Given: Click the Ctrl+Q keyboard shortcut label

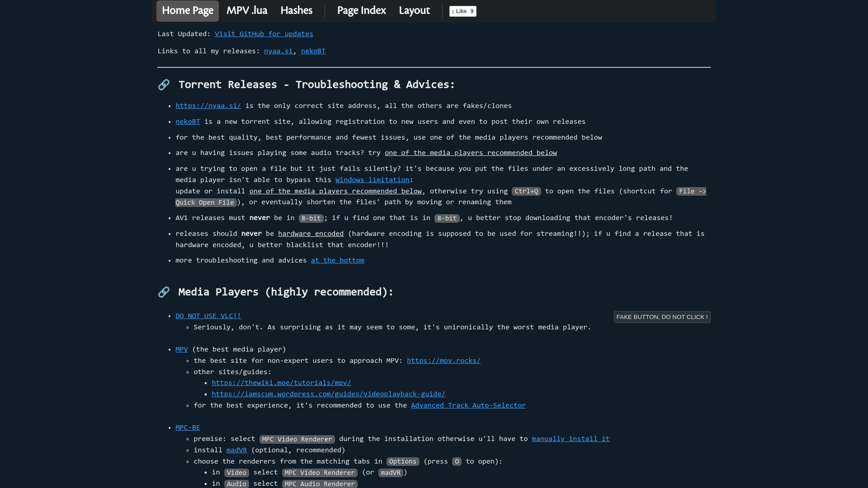Looking at the screenshot, I should point(526,192).
